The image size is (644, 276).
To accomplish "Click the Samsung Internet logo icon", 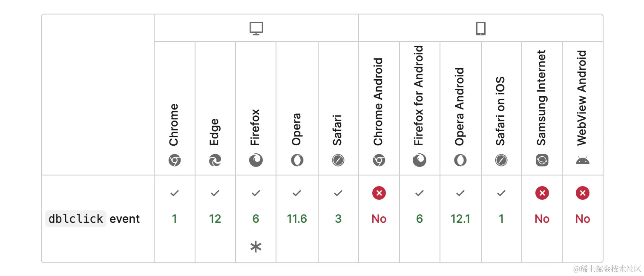I will [x=542, y=161].
